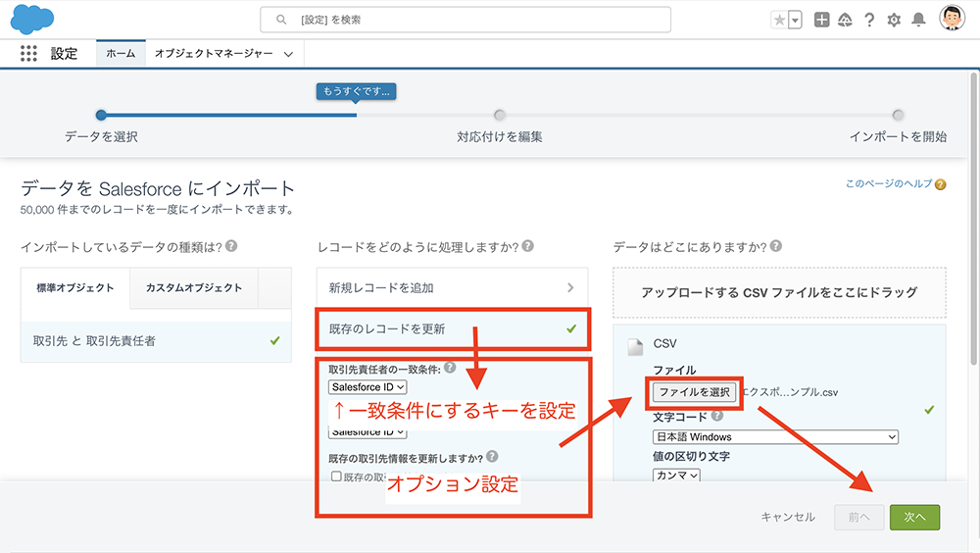Expand the オブジェクトマネージャー tab chevron
Screen dimensions: 980x553
tap(288, 54)
